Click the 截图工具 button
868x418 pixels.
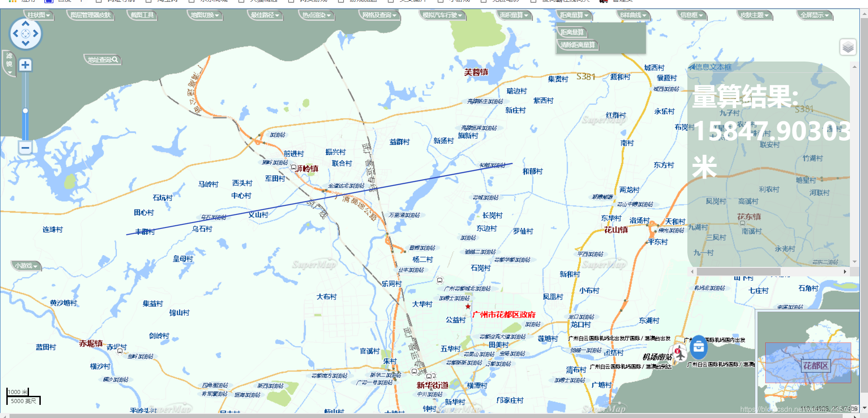(x=142, y=15)
